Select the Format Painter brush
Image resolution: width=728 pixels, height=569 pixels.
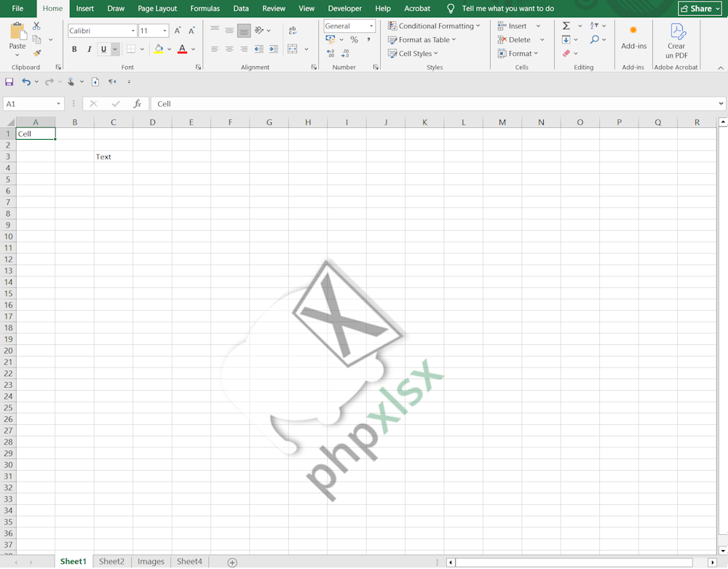tap(37, 53)
